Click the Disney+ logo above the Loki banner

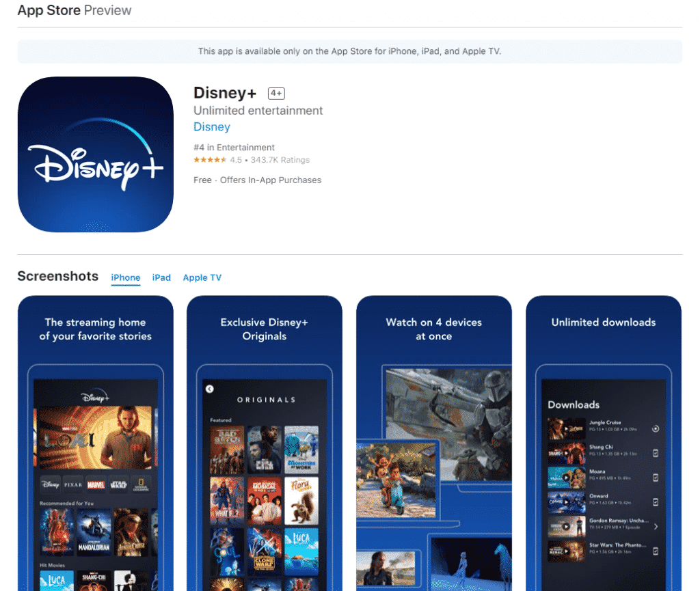(x=95, y=397)
